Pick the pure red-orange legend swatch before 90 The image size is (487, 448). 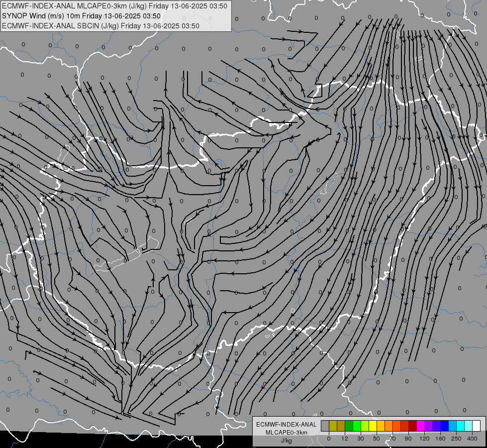coord(397,426)
